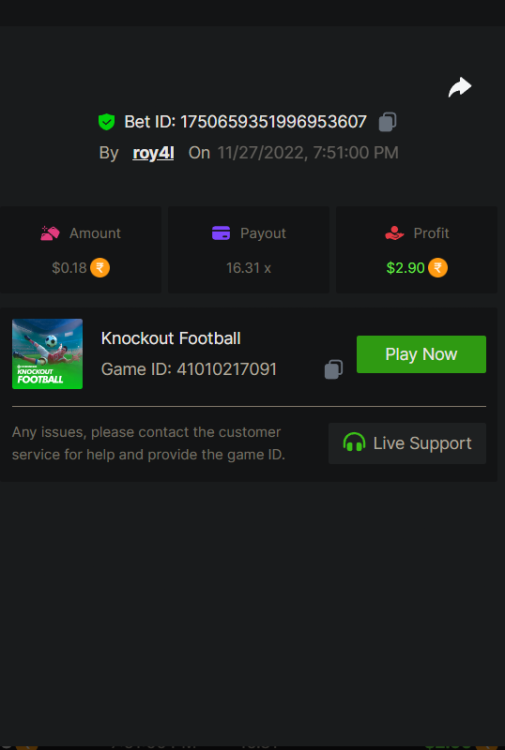Click the purple Payout card icon
Screen dimensions: 505x750
pos(221,233)
